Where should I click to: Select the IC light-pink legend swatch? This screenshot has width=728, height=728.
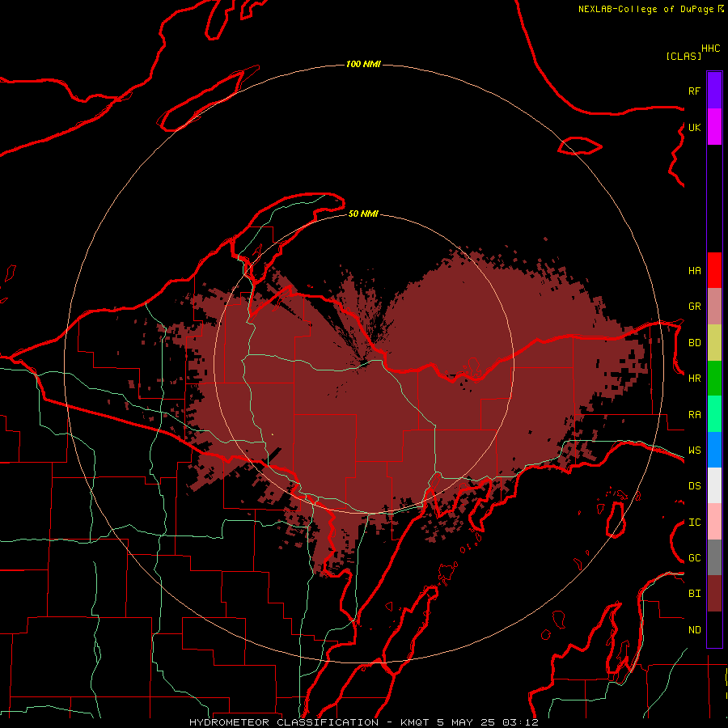click(714, 522)
